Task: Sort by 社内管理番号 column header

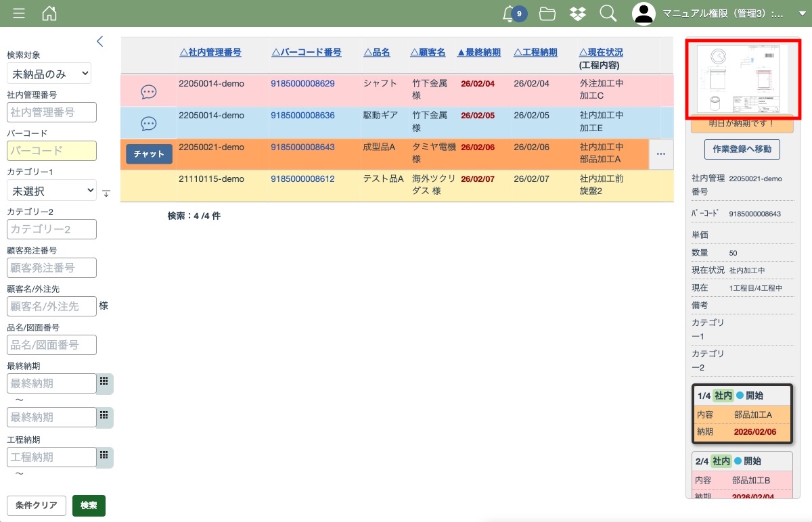Action: point(210,52)
